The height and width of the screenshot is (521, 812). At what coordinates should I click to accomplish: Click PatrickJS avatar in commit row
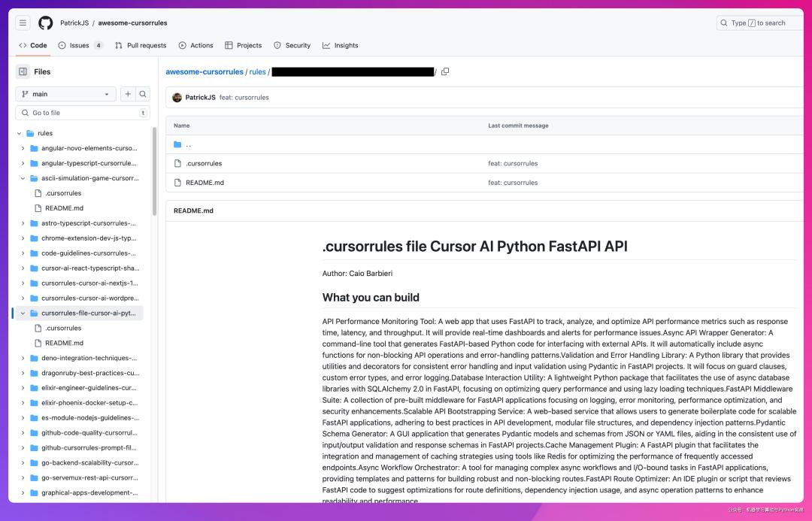tap(177, 98)
